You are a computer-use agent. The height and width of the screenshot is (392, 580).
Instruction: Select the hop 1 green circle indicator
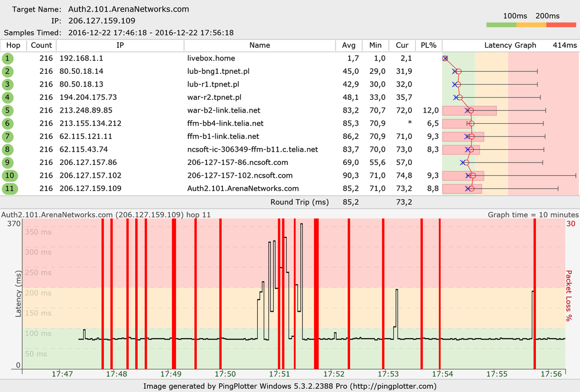click(7, 58)
